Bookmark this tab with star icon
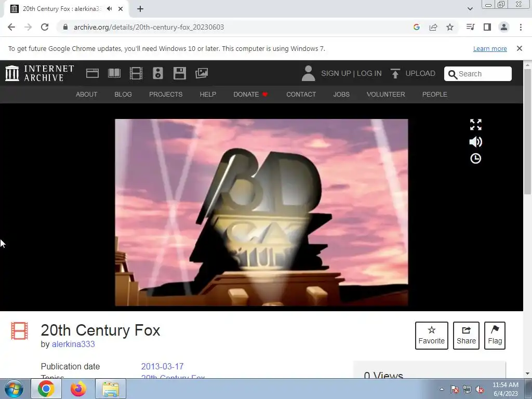This screenshot has width=532, height=399. tap(450, 27)
